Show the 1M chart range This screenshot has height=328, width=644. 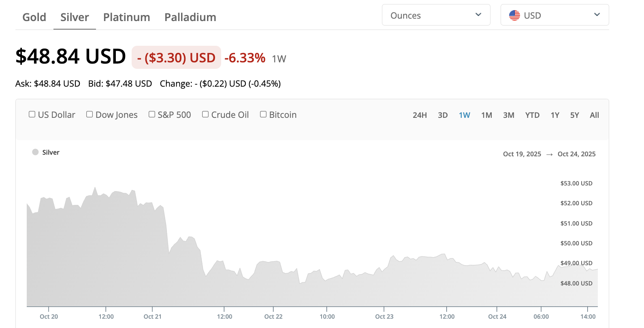486,115
